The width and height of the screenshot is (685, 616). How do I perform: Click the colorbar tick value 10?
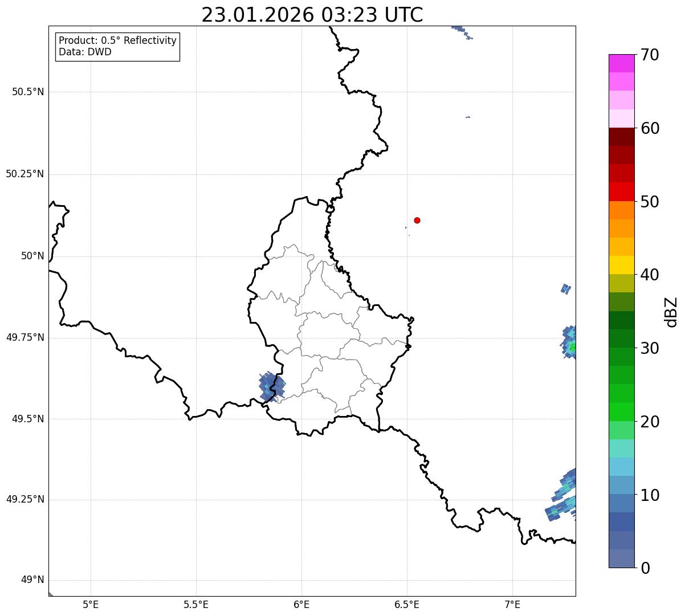(650, 495)
